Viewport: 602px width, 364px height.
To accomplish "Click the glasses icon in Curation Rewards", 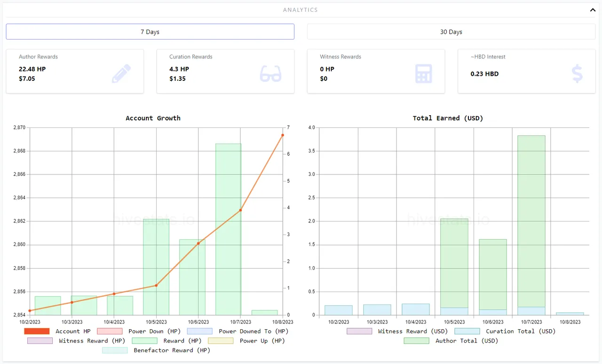I will click(x=270, y=74).
